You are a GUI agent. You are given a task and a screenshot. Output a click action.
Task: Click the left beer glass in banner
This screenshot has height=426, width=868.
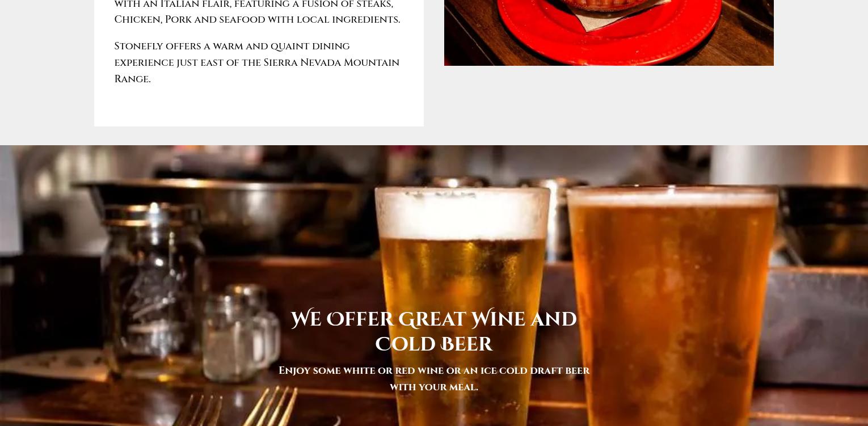(x=461, y=306)
